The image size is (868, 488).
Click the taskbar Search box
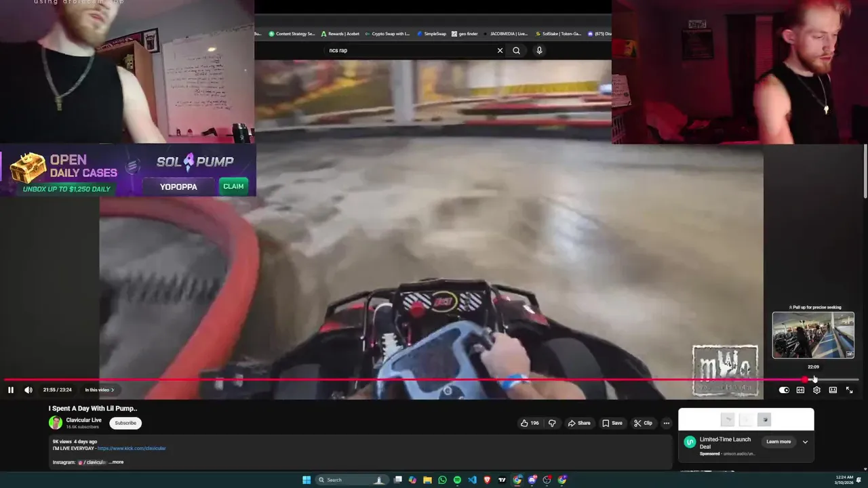pyautogui.click(x=351, y=480)
